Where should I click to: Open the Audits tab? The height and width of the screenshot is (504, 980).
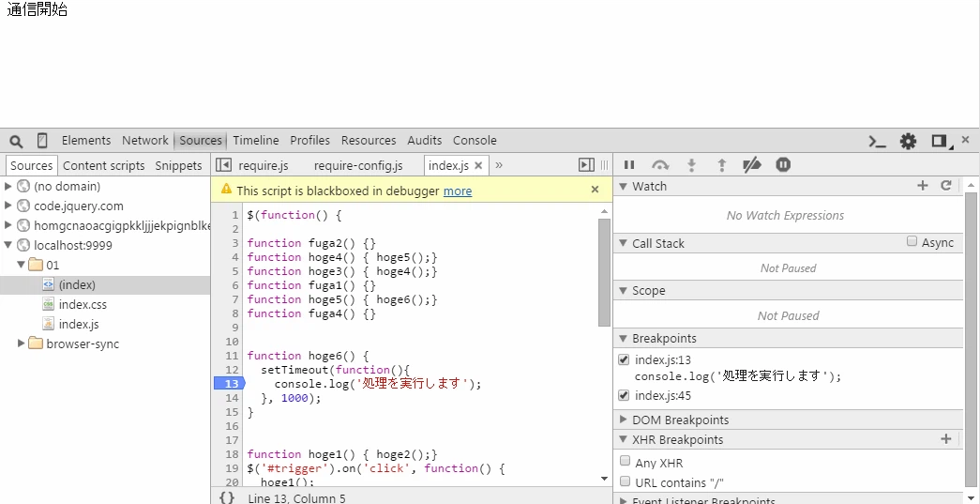(x=425, y=141)
